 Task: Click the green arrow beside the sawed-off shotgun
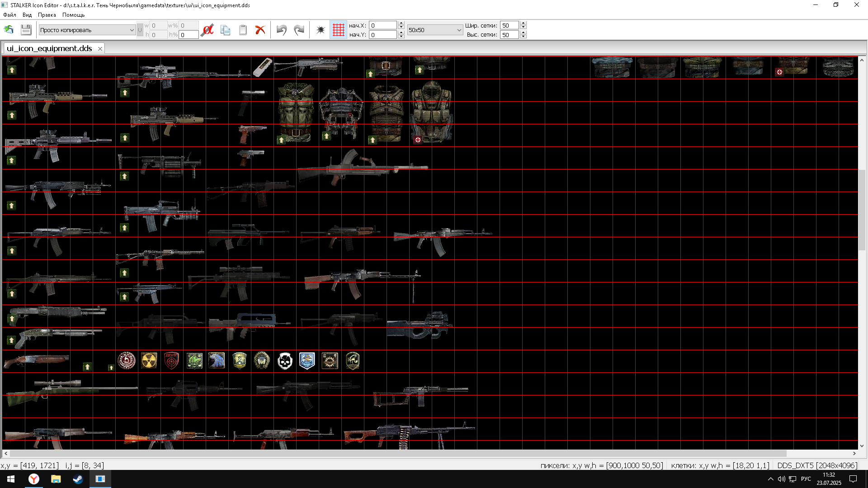pos(87,367)
